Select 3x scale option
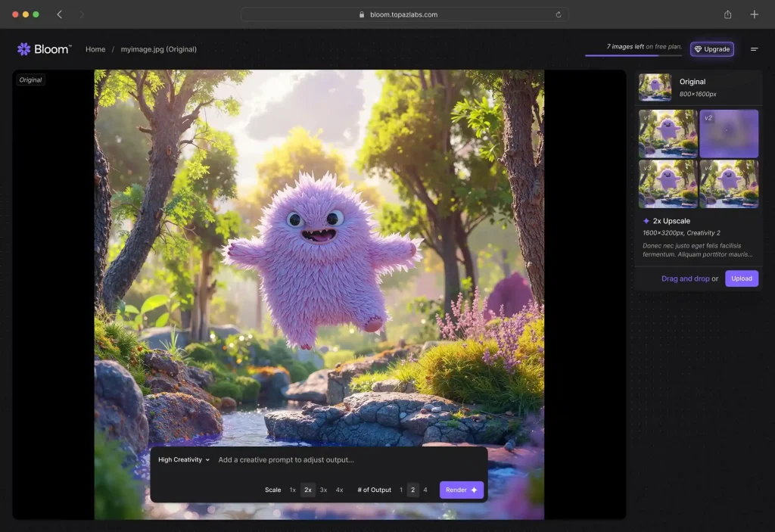The image size is (775, 532). pos(323,490)
